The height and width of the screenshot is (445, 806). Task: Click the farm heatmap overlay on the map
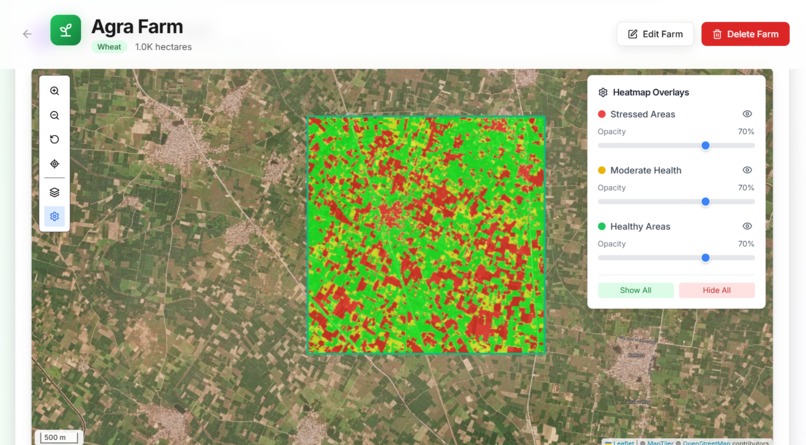pos(426,235)
